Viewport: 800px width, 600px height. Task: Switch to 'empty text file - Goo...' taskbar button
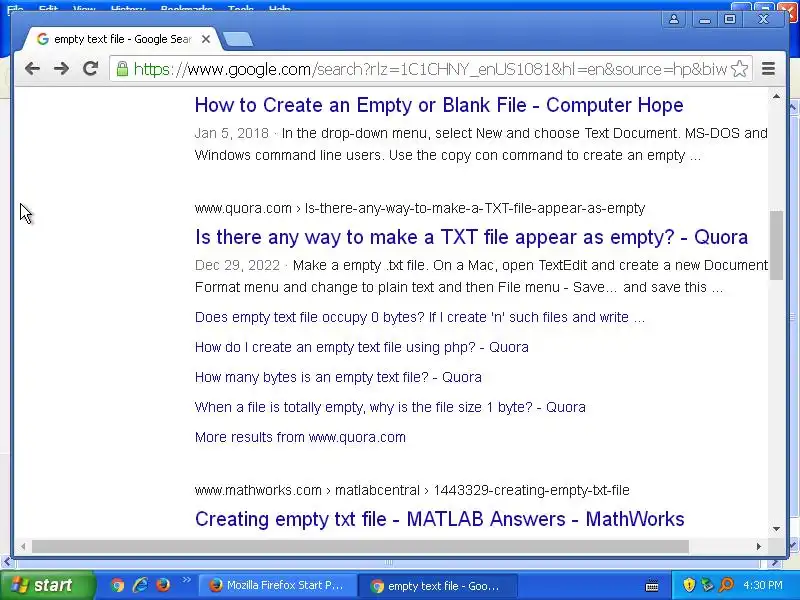click(438, 586)
